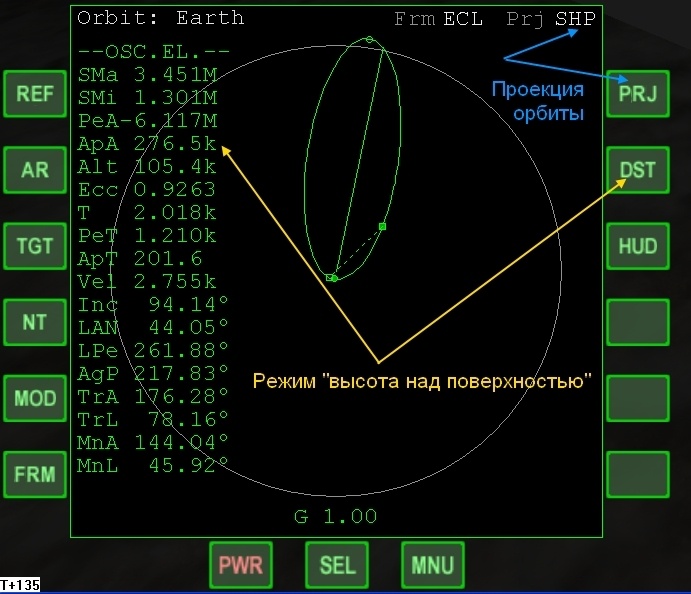
Task: Toggle the MOD display mode button
Action: coord(35,398)
